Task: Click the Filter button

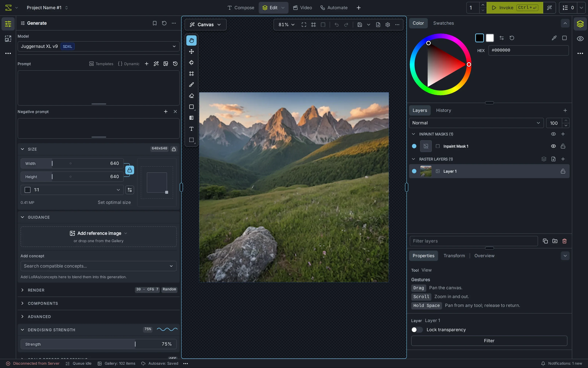Action: [489, 341]
